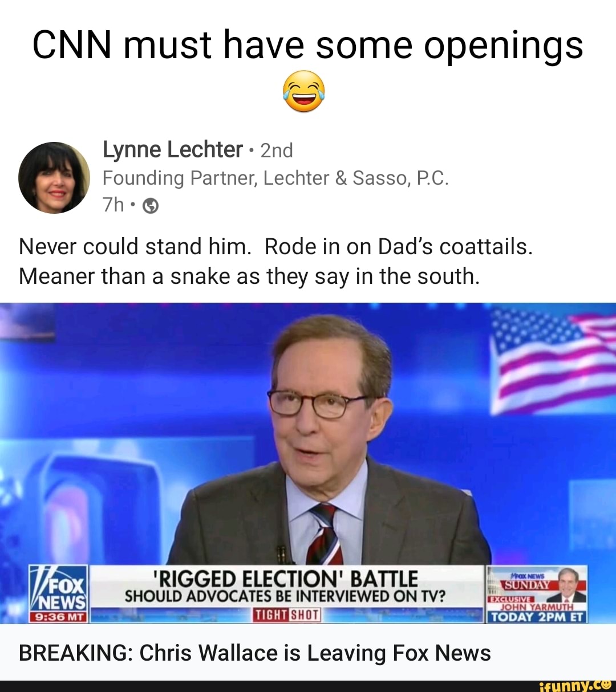This screenshot has height=692, width=616.
Task: Click the ifunny.co watermark logo
Action: [575, 685]
